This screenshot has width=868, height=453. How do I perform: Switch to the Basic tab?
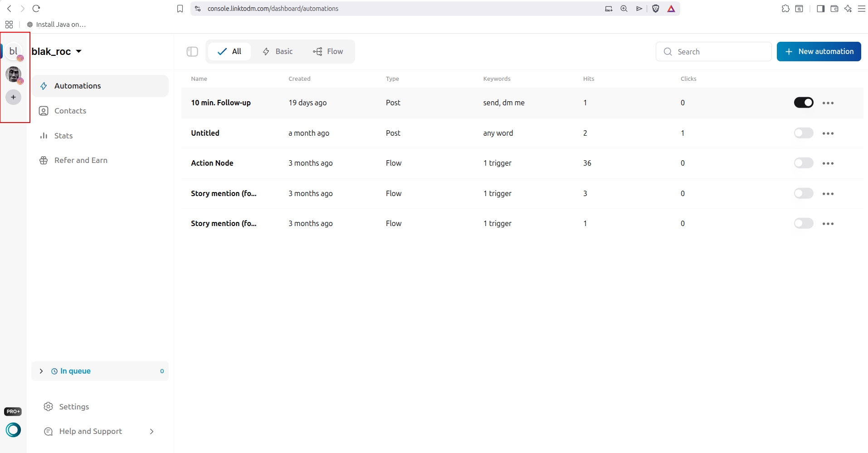278,51
